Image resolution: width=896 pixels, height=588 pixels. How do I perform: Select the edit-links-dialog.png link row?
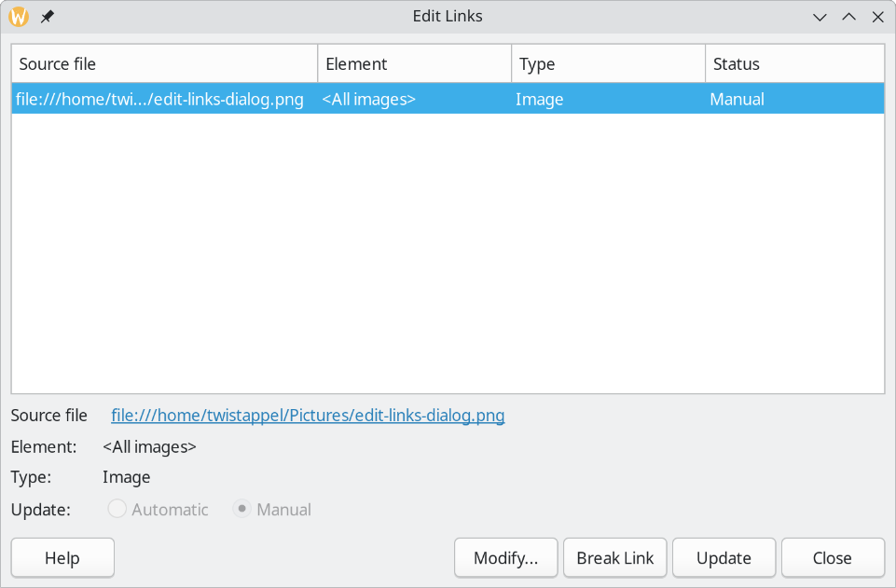tap(159, 98)
